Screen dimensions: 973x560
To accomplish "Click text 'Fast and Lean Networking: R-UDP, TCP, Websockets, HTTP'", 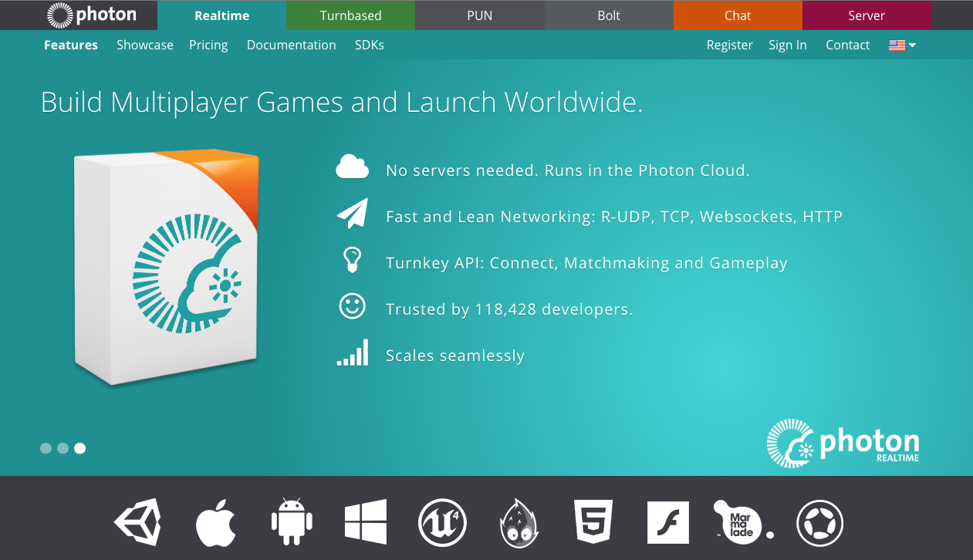I will click(614, 217).
